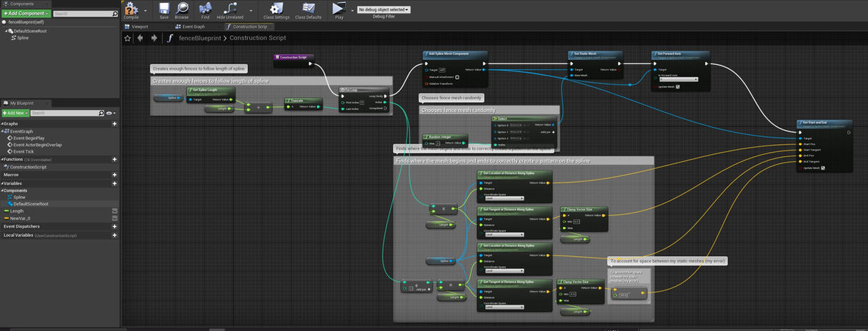This screenshot has width=868, height=331.
Task: Click the search magnifier in Components panel
Action: click(x=115, y=14)
